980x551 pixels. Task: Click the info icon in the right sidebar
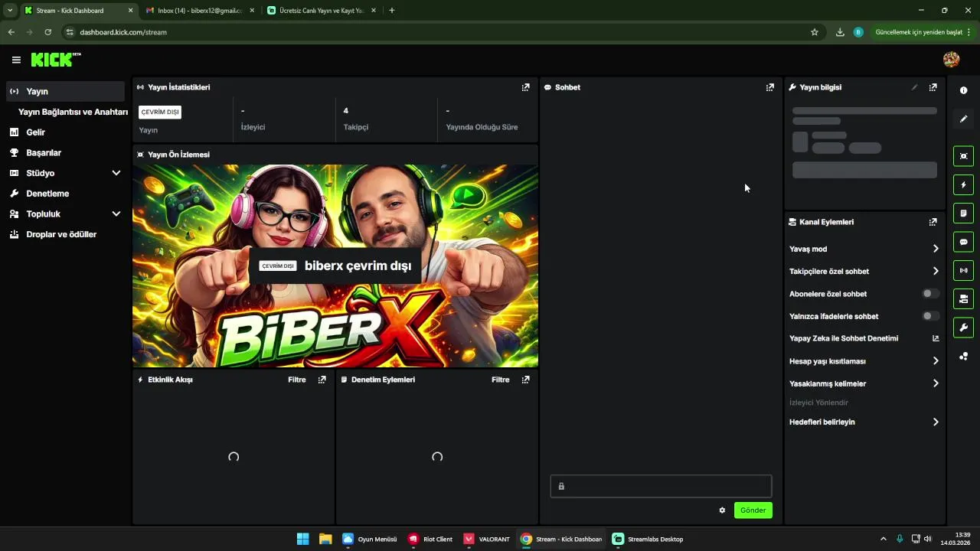(963, 90)
